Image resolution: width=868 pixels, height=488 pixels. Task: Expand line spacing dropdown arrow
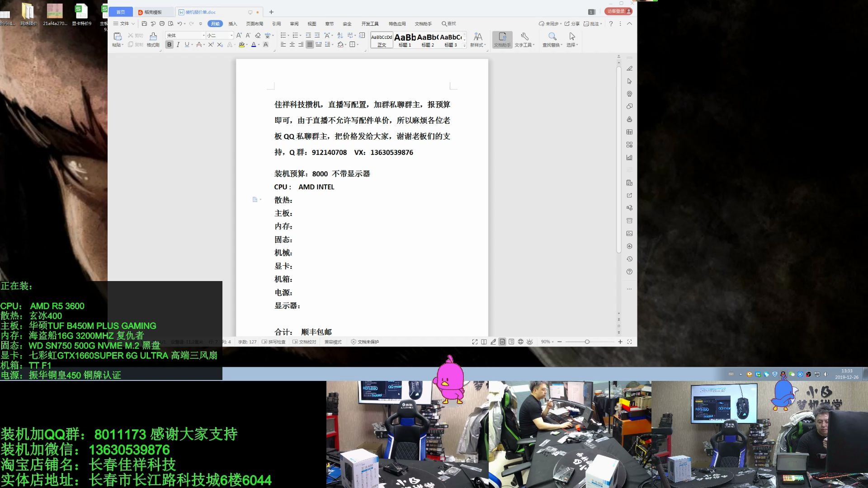[332, 45]
